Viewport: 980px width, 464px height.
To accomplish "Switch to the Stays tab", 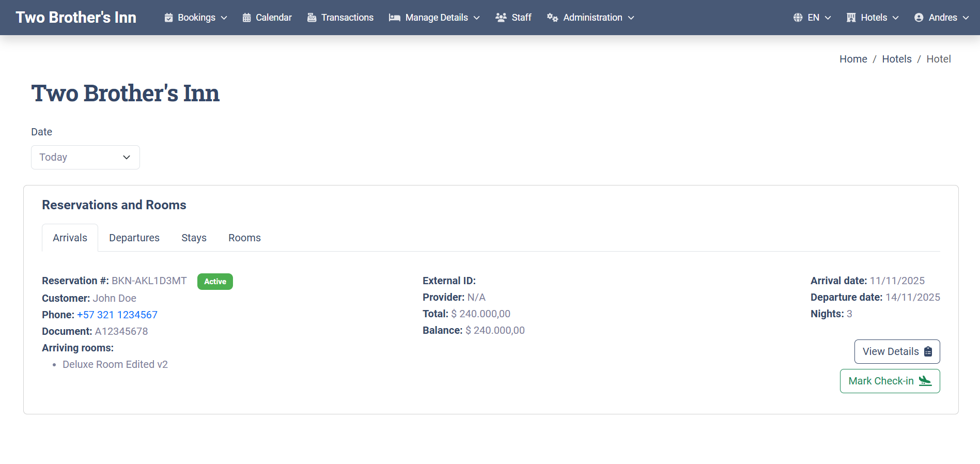I will tap(194, 238).
